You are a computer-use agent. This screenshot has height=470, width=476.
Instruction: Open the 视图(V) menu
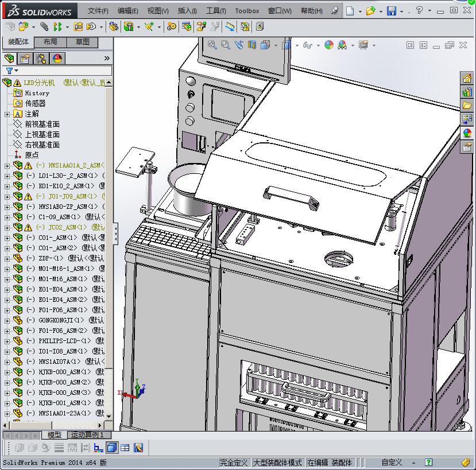coord(158,11)
